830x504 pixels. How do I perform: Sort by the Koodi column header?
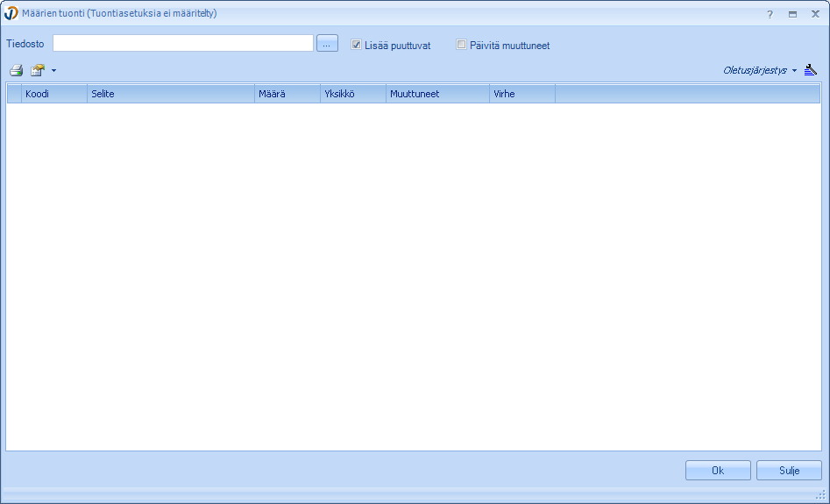(54, 94)
